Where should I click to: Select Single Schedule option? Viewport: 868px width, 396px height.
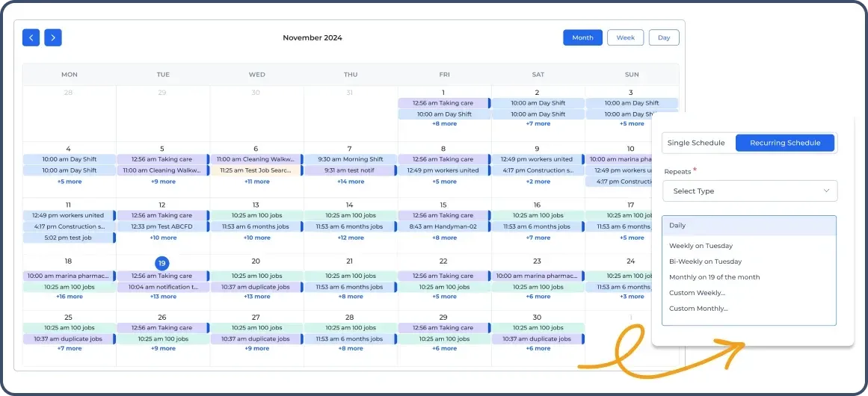(x=696, y=143)
